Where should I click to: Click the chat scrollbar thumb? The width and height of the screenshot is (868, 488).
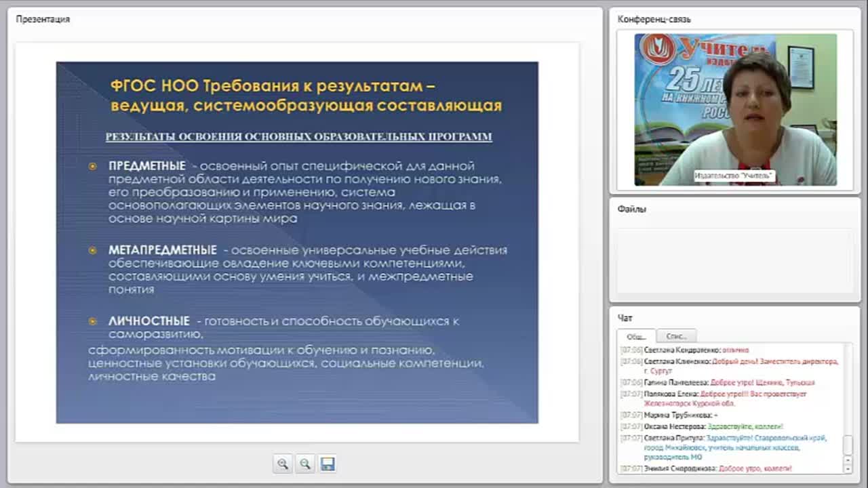[x=847, y=445]
